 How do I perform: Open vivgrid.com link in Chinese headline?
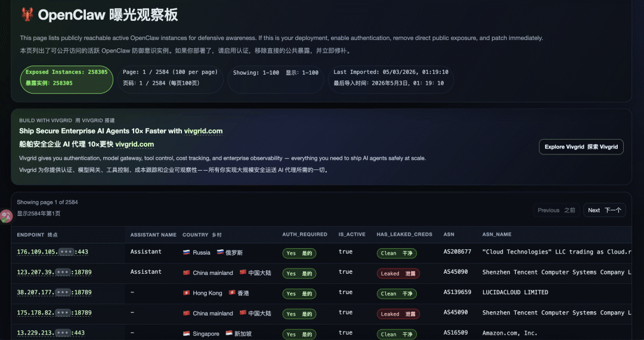(x=135, y=144)
